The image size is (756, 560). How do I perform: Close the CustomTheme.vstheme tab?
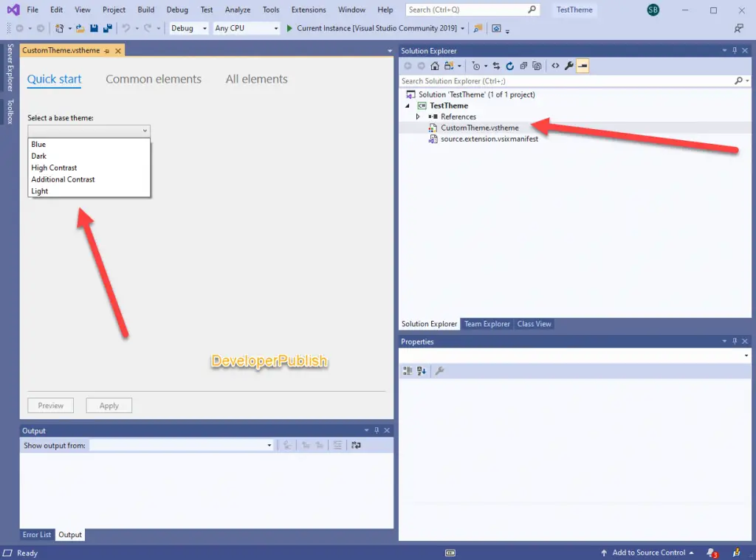click(x=117, y=51)
